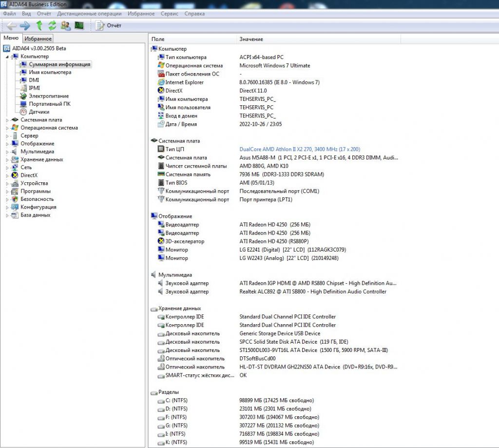Screen dimensions: 499x448
Task: Click the Сеть network icon in tree
Action: pos(15,168)
